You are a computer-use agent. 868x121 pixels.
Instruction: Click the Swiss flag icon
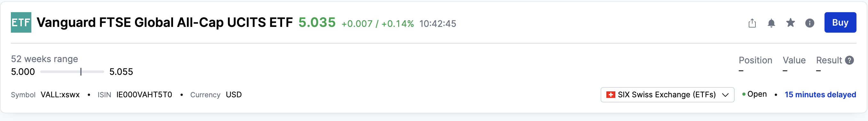(x=611, y=95)
